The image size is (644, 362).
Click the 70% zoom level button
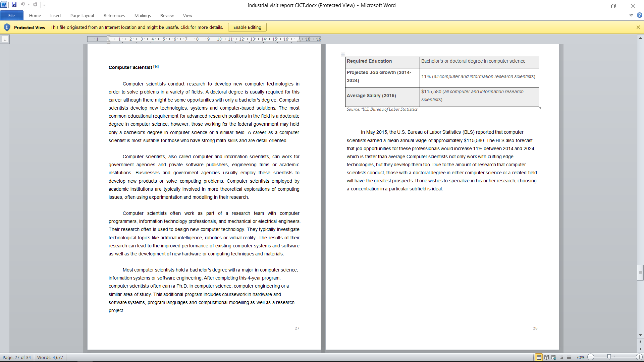pyautogui.click(x=580, y=357)
